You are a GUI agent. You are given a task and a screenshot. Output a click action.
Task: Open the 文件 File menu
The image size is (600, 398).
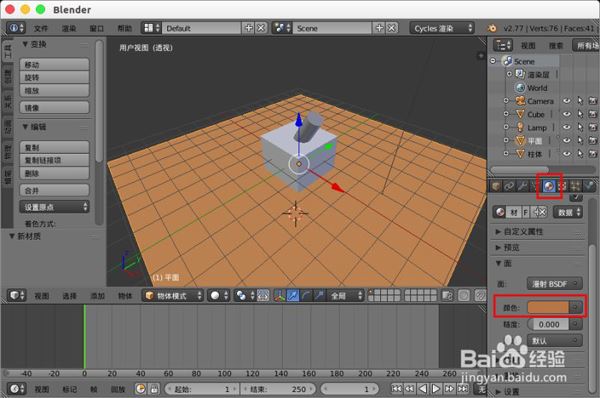(x=41, y=28)
